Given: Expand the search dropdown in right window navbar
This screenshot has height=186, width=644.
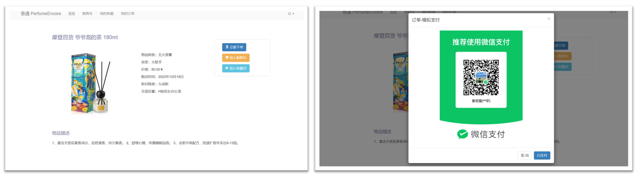Looking at the screenshot, I should (x=613, y=12).
